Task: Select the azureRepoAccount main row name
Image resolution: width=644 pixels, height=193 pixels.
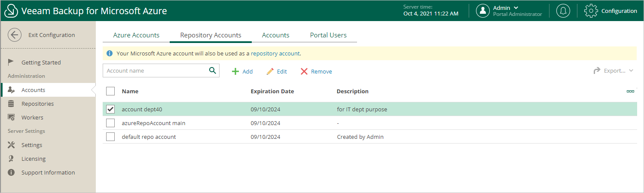Action: 154,123
